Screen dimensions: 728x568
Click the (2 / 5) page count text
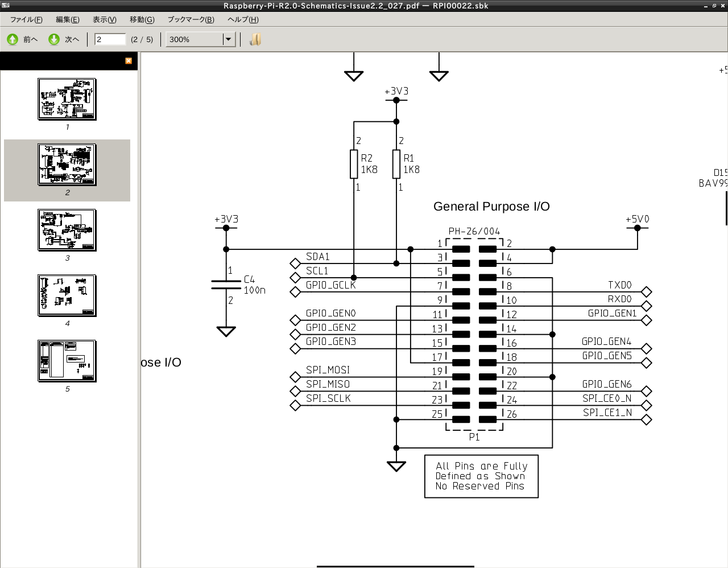(142, 39)
